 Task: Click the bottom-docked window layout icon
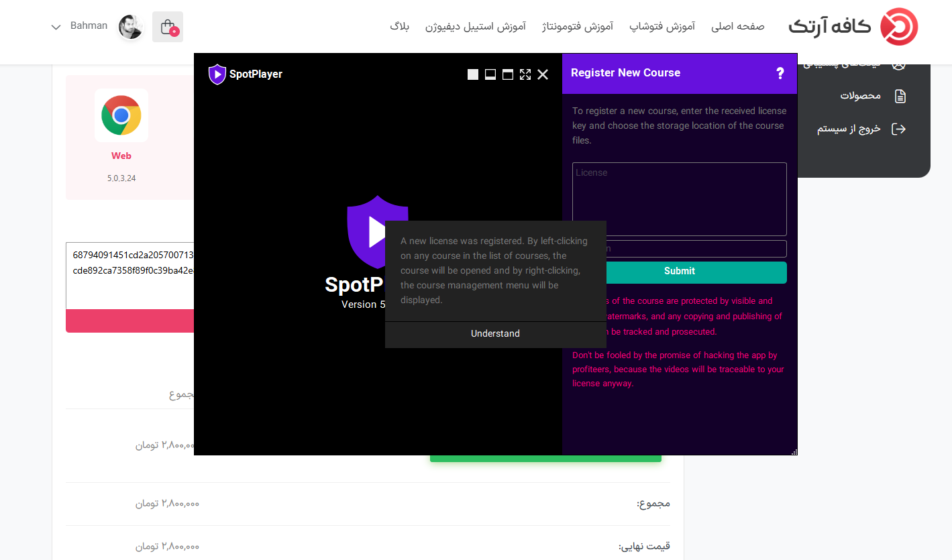490,74
